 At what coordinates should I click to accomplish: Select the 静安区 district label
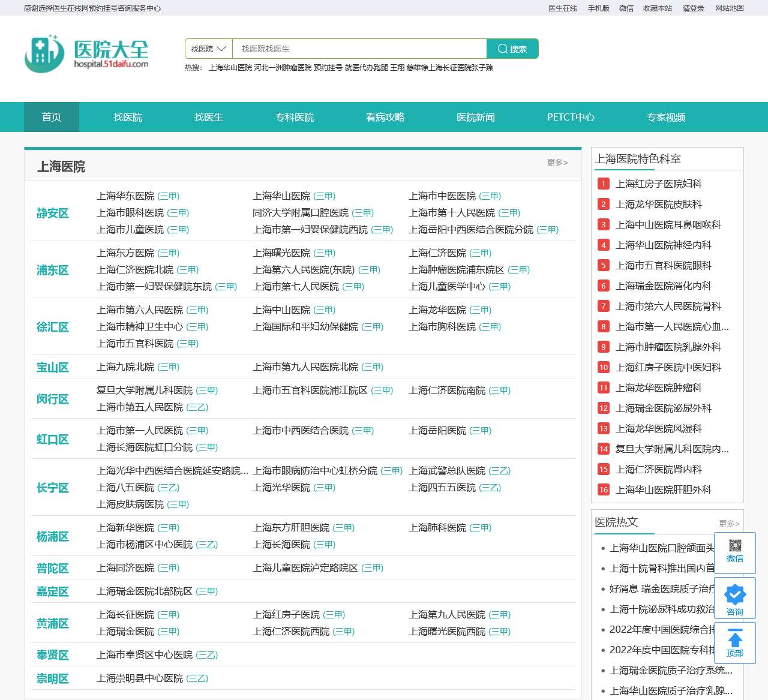tap(53, 213)
